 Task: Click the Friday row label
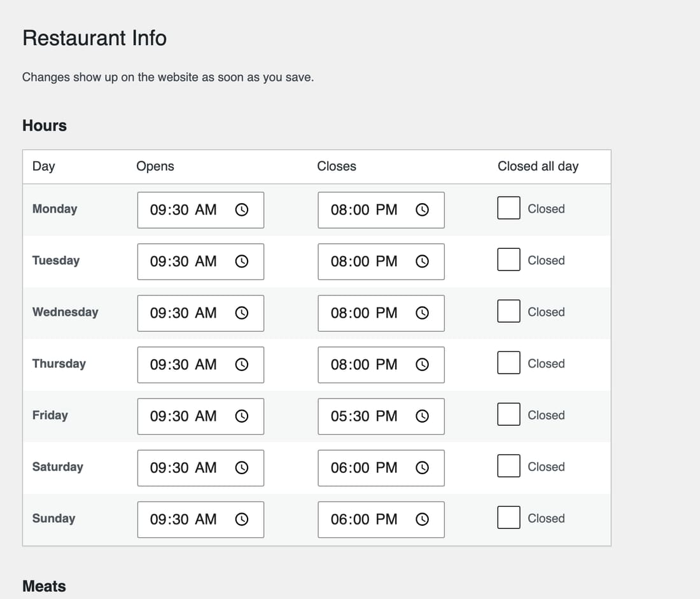(x=50, y=415)
